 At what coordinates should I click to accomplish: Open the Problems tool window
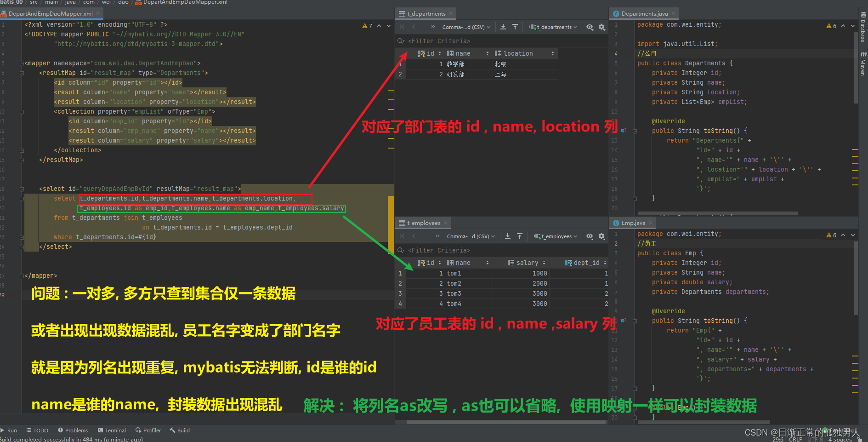(73, 431)
